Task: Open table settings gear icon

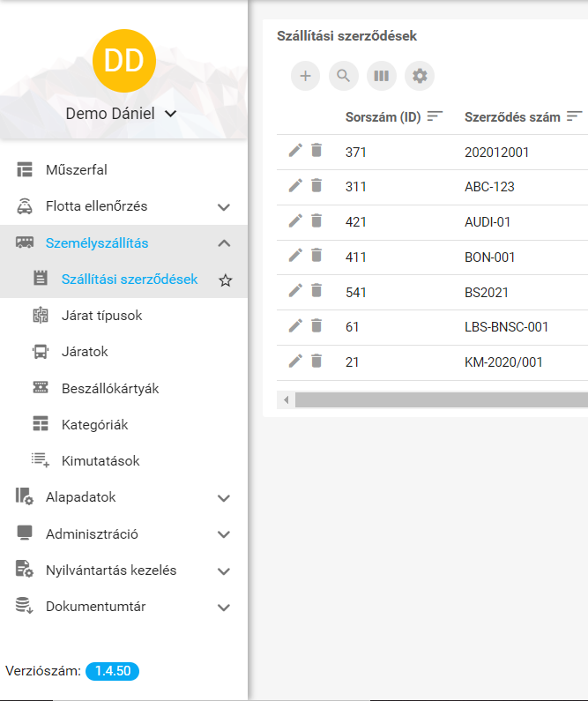Action: [x=420, y=76]
